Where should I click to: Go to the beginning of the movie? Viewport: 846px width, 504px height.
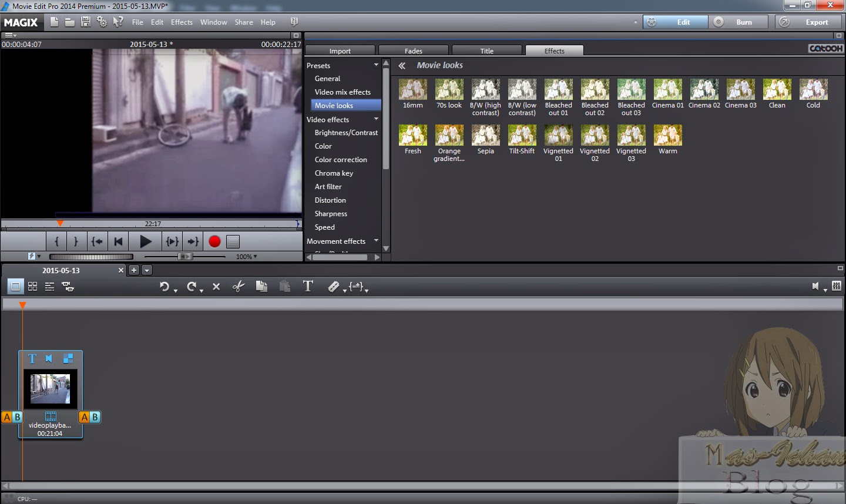coord(118,241)
